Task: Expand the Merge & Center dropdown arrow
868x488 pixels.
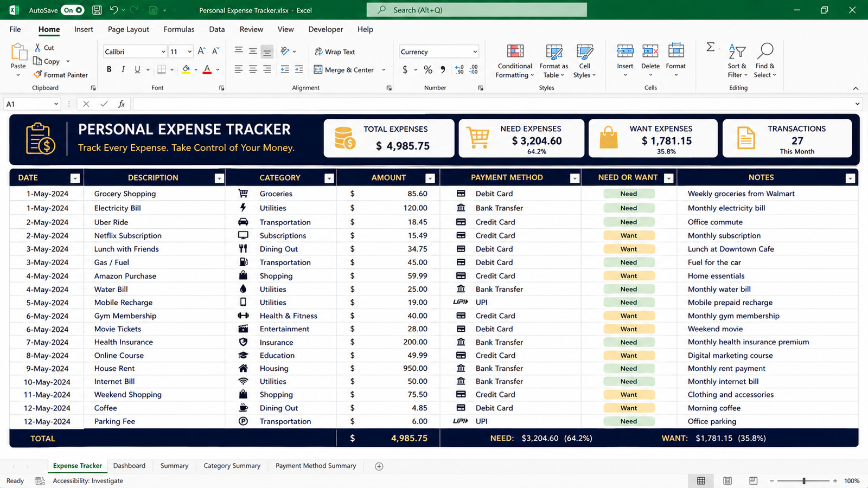Action: point(384,70)
